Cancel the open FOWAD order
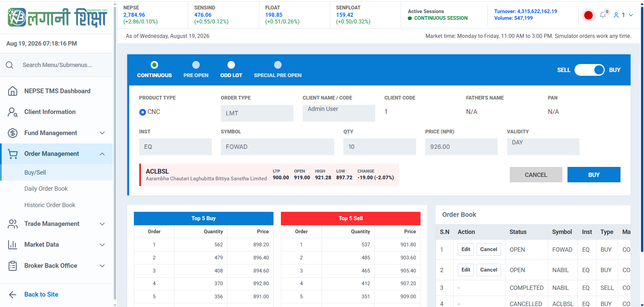 (x=489, y=249)
